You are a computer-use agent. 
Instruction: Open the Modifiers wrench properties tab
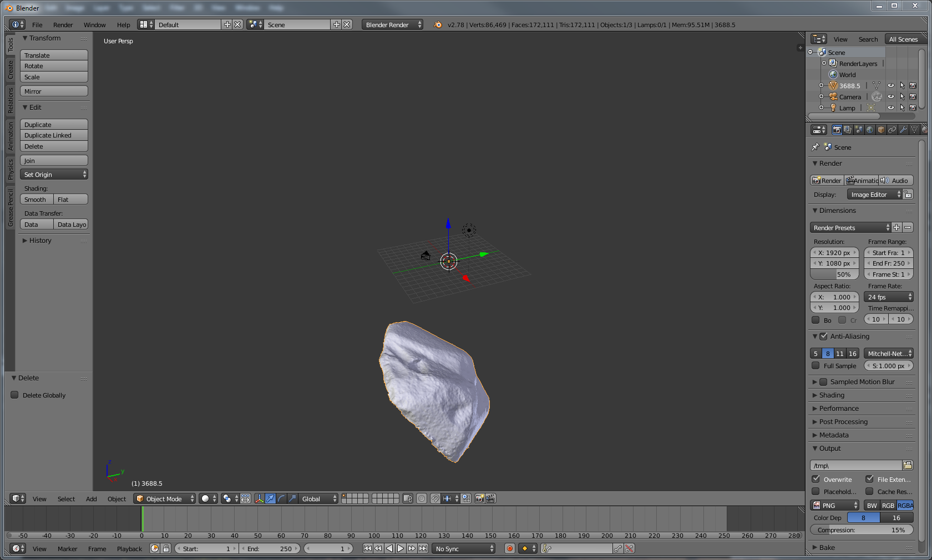pyautogui.click(x=903, y=130)
